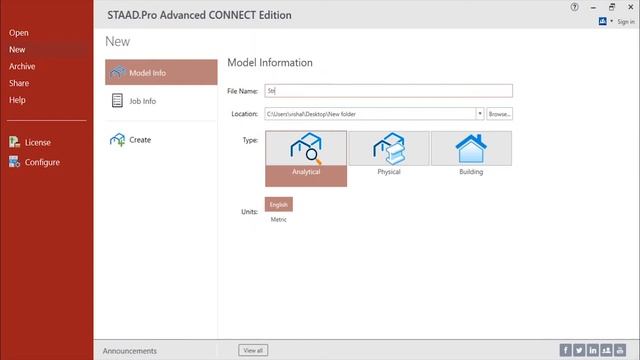Click the Announcements label
The height and width of the screenshot is (360, 640).
coord(129,351)
